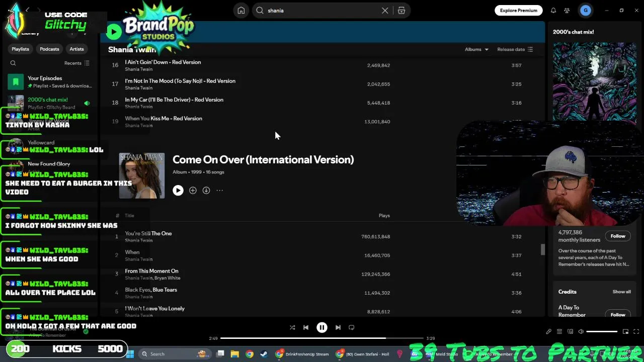Image resolution: width=644 pixels, height=362 pixels.
Task: Click the now playing album artwork
Action: (594, 82)
